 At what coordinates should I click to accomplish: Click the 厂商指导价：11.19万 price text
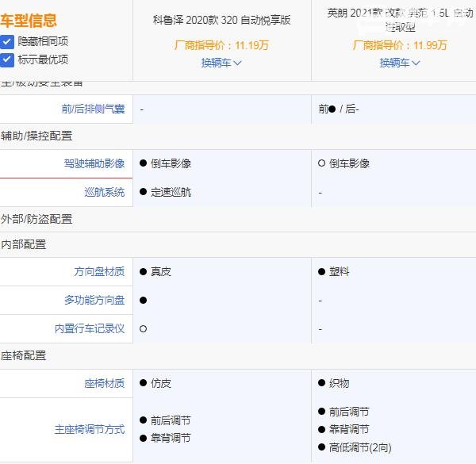tap(221, 45)
